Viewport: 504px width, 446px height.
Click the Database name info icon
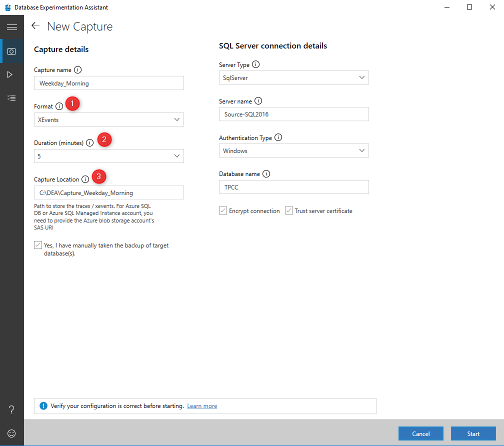point(266,173)
